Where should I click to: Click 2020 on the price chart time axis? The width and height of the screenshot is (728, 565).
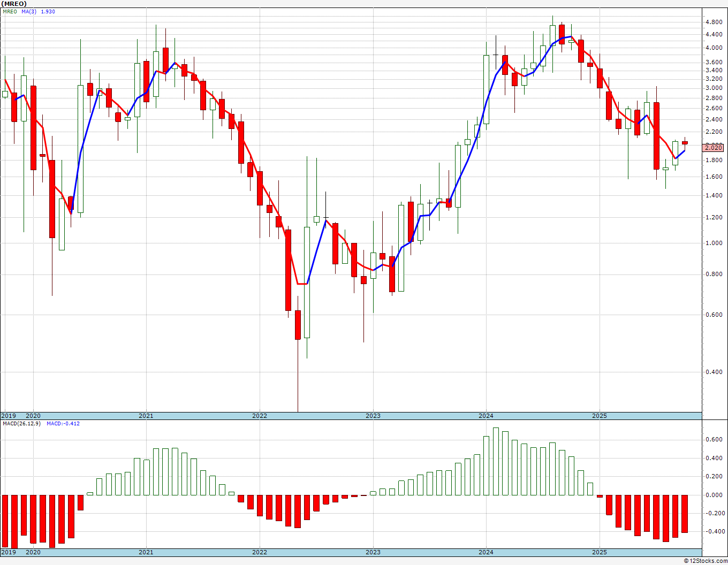pos(33,416)
